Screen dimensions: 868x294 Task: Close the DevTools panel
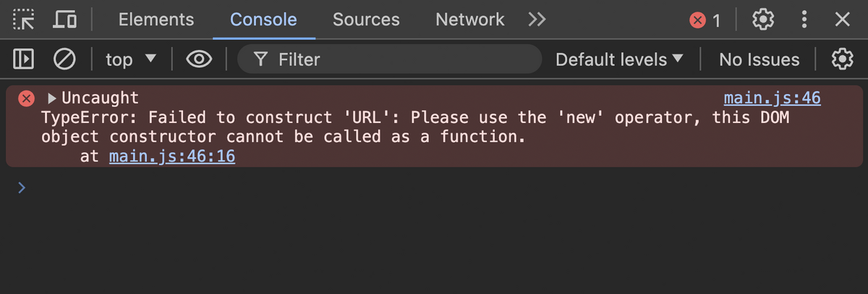pyautogui.click(x=842, y=20)
